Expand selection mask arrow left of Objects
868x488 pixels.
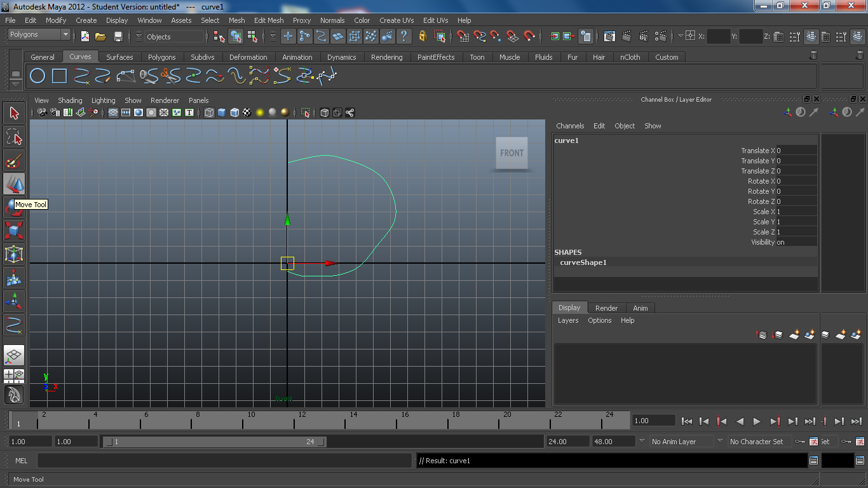pos(139,36)
